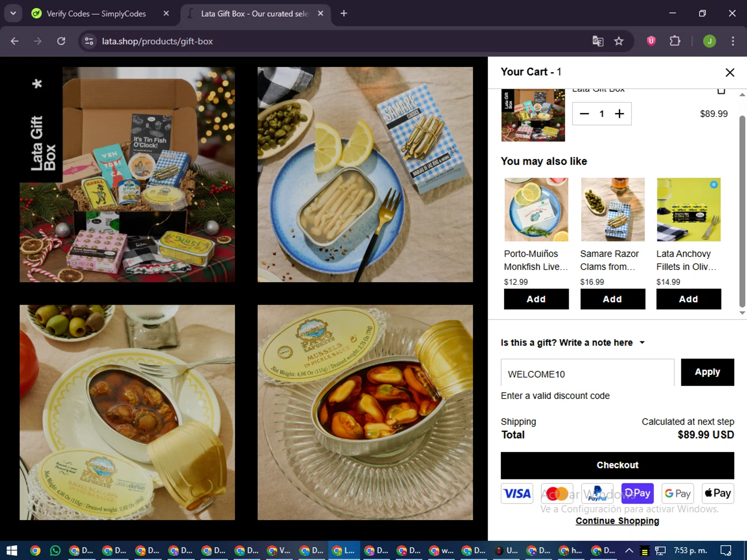Open the Windows Start menu
This screenshot has width=747, height=560.
tap(12, 551)
